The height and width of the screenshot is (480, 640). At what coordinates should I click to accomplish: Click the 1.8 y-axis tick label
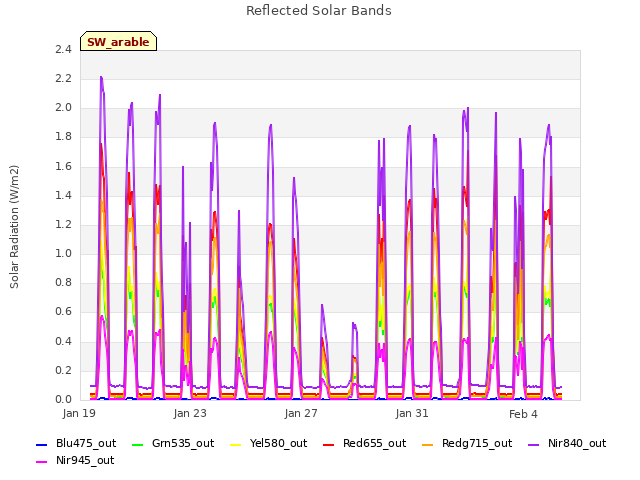63,137
